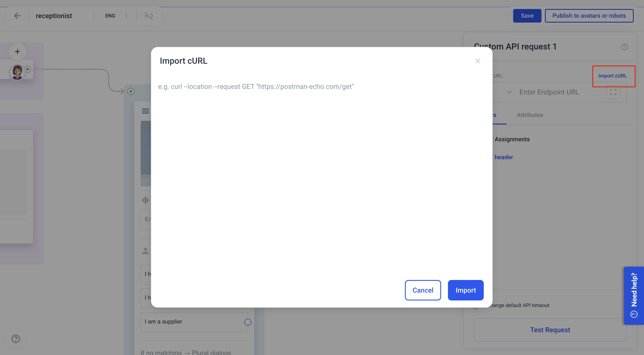Click the plus button to add node
This screenshot has width=644, height=355.
[17, 52]
